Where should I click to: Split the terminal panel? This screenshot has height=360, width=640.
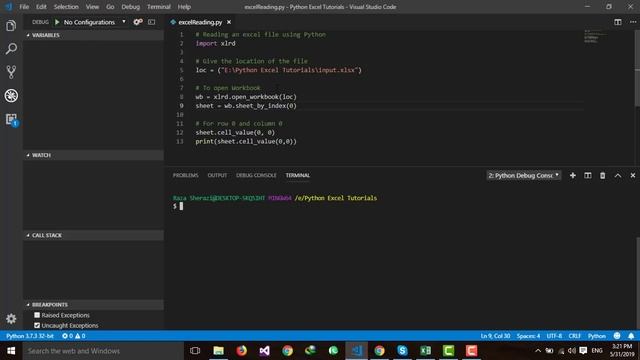point(588,176)
